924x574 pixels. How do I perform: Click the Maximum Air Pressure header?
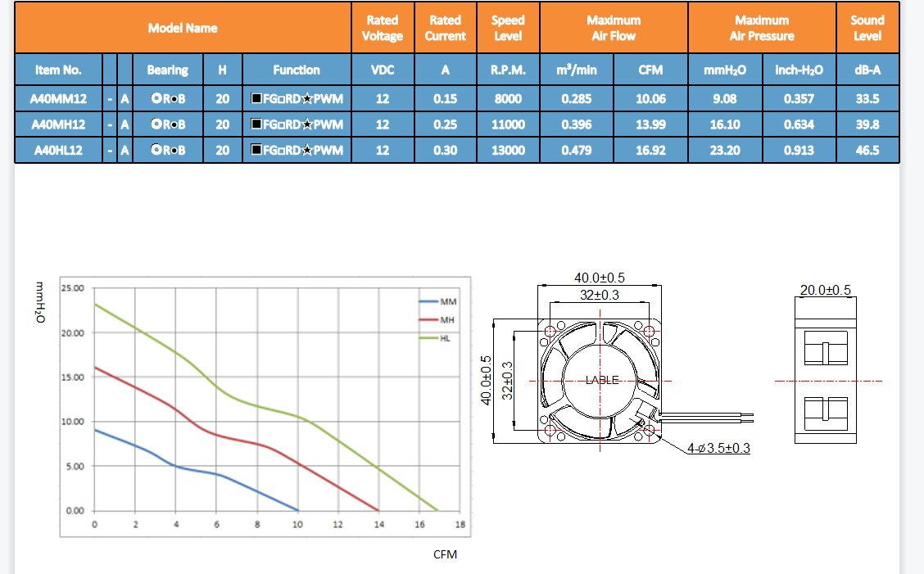pyautogui.click(x=762, y=28)
